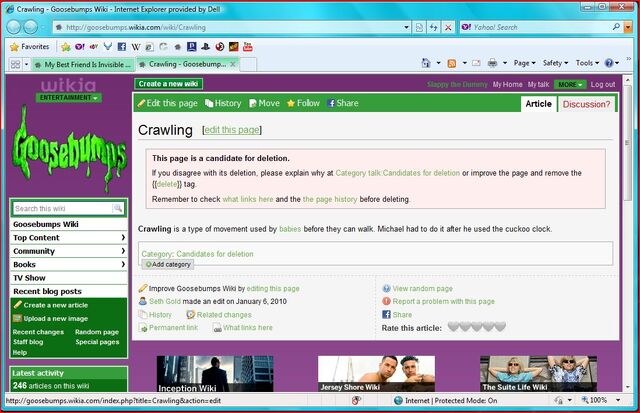Image resolution: width=640 pixels, height=413 pixels.
Task: Click the Add to Favorites Bar icon
Action: pos(65,47)
